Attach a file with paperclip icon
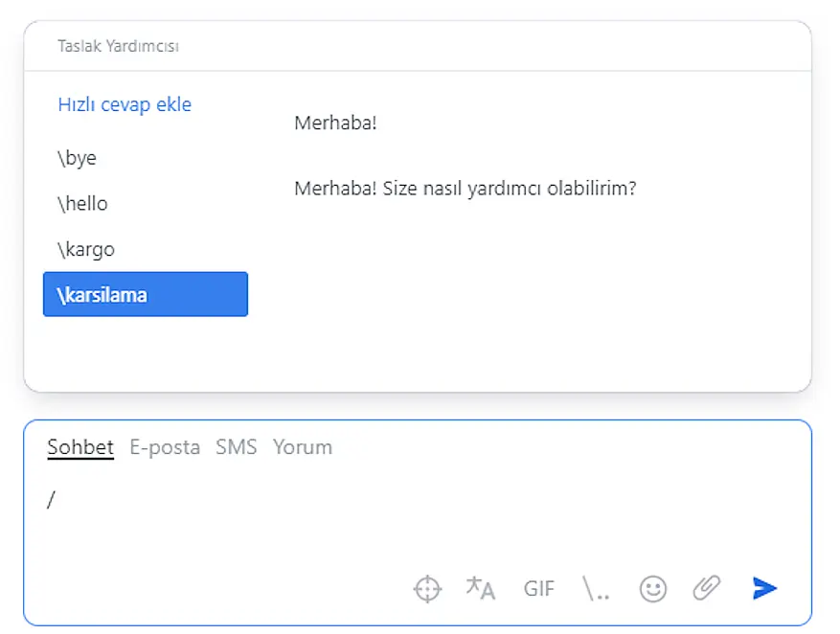 pos(707,587)
